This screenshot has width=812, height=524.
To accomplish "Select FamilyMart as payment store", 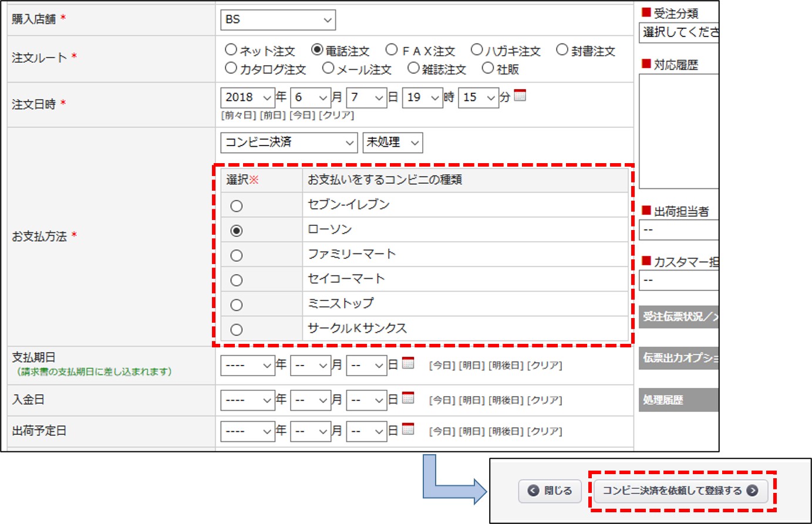I will coord(236,255).
